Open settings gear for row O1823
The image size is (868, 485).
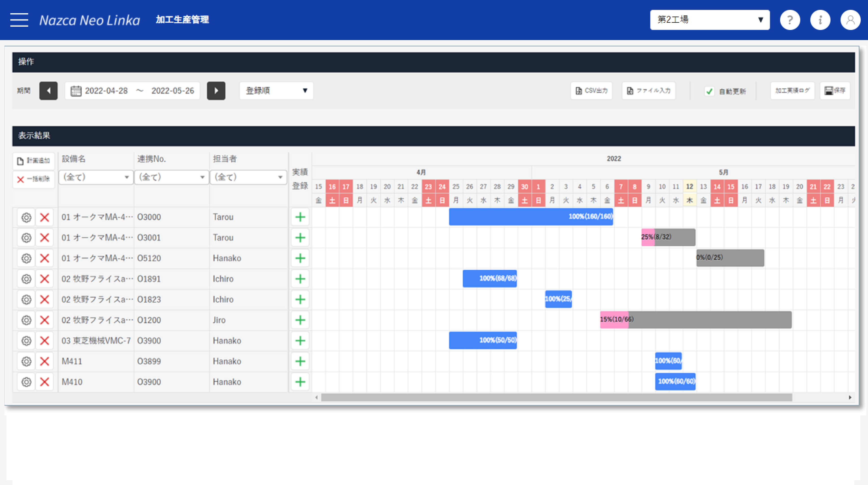coord(26,299)
